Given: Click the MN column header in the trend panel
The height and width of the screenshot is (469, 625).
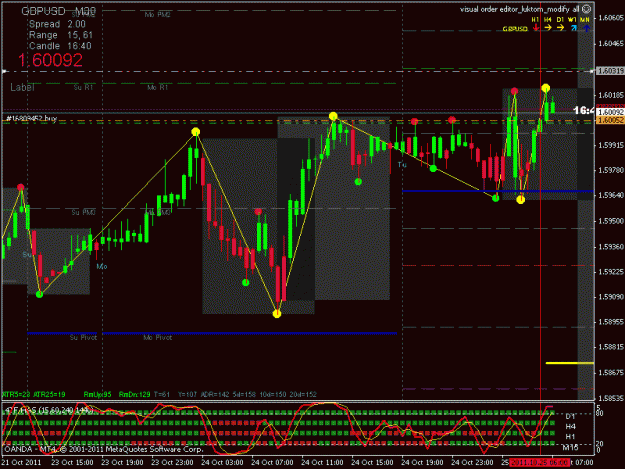Looking at the screenshot, I should pos(585,20).
